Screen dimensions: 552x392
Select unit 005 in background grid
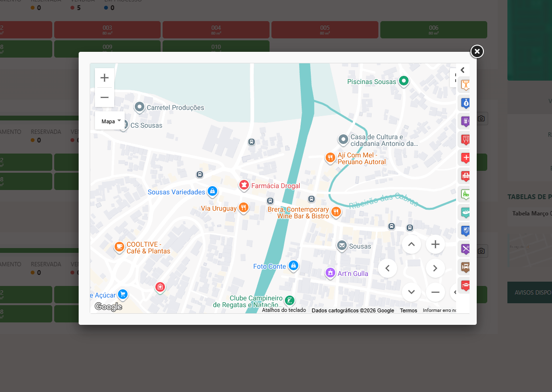(x=325, y=30)
